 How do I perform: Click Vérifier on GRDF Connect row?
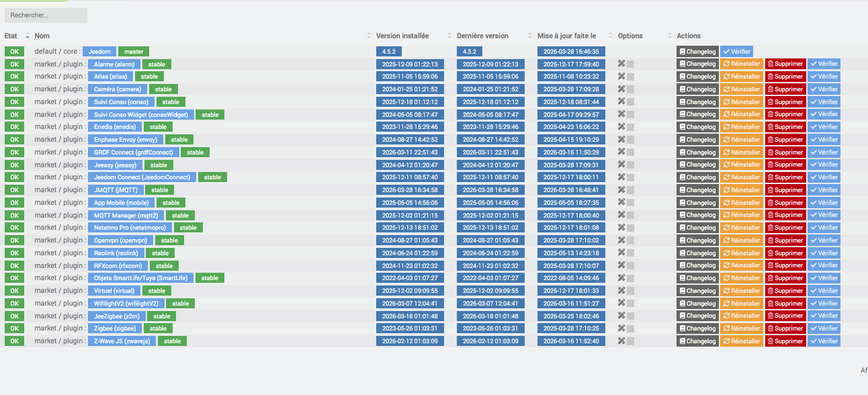(824, 152)
